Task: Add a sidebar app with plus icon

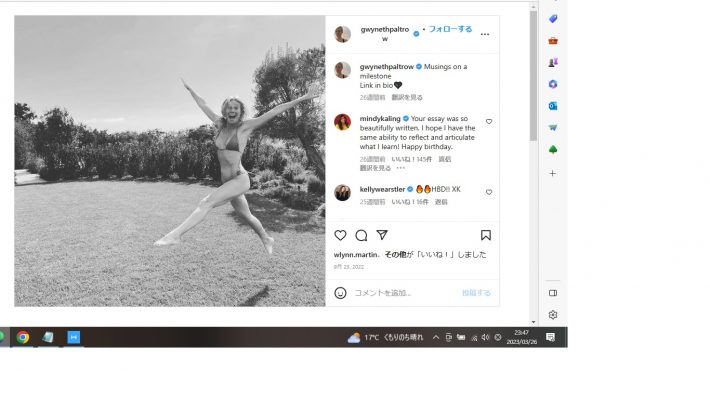Action: click(552, 173)
